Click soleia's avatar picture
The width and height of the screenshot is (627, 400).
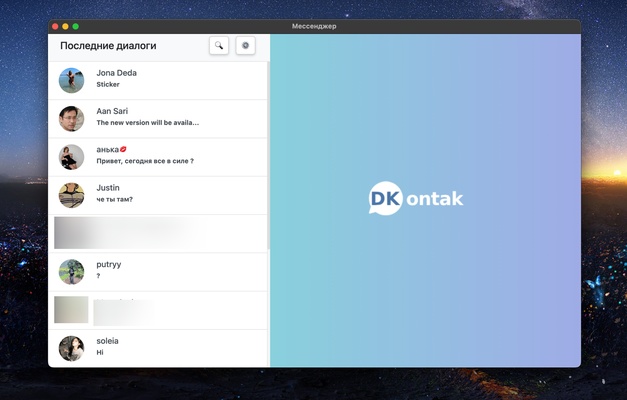point(72,348)
